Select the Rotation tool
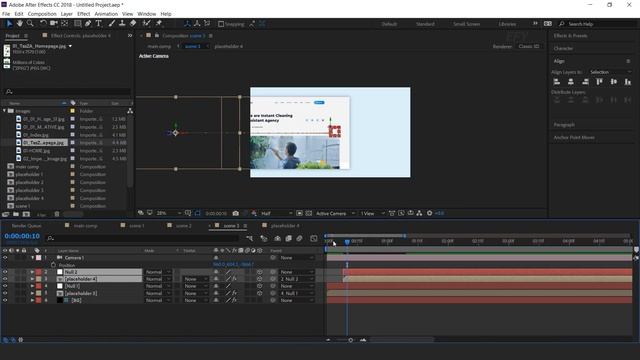This screenshot has height=360, width=640. tap(43, 24)
